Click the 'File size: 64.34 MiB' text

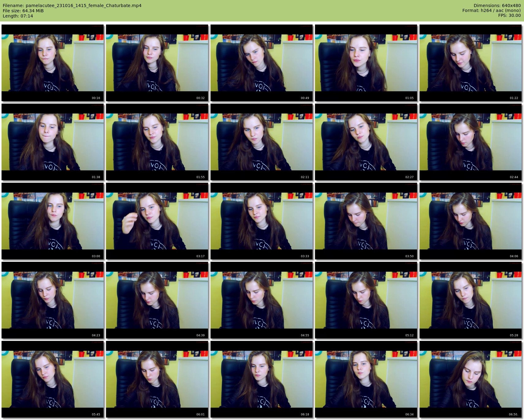coord(23,11)
